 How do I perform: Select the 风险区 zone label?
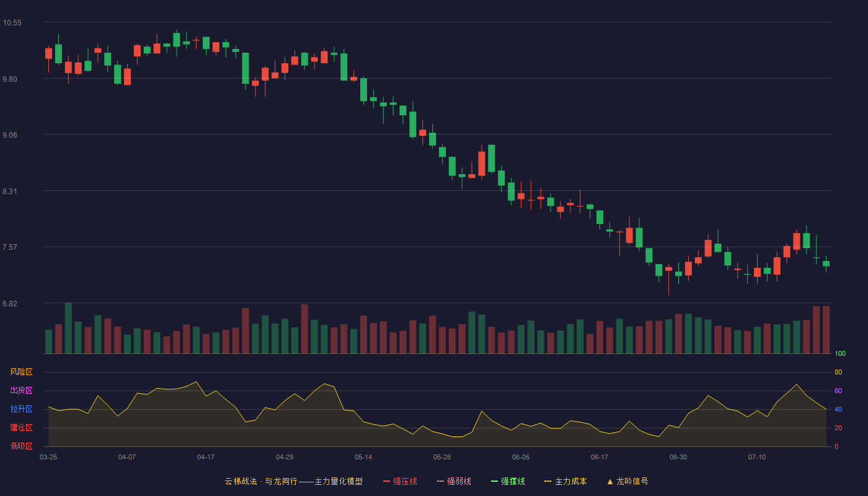pyautogui.click(x=21, y=372)
